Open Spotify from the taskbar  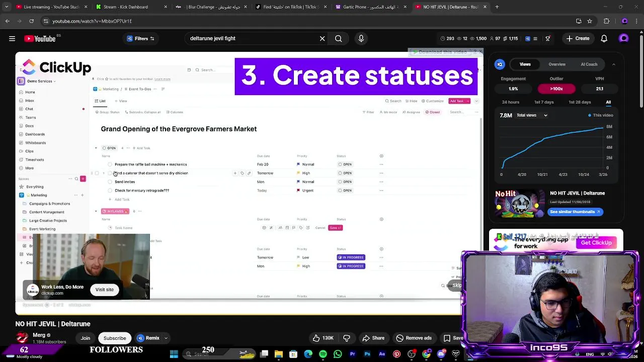323,354
